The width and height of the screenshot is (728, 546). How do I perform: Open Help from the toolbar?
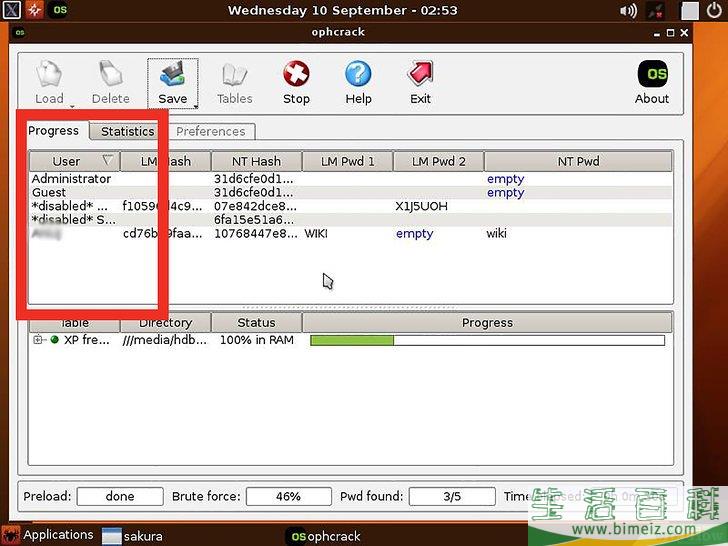(358, 74)
